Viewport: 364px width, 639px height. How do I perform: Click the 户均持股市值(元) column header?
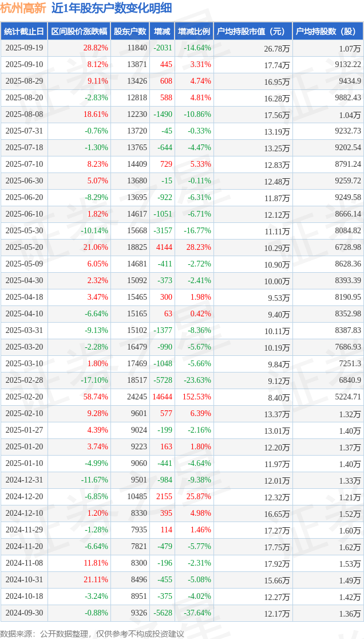pos(252,32)
